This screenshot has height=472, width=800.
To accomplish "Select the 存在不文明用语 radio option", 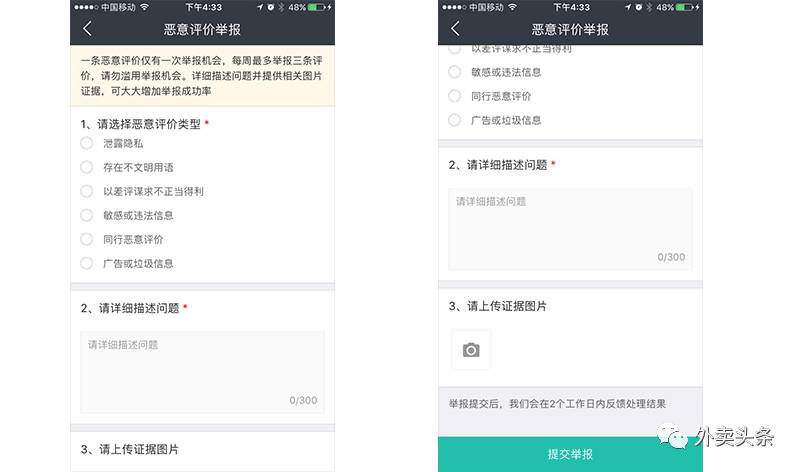I will coord(87,167).
